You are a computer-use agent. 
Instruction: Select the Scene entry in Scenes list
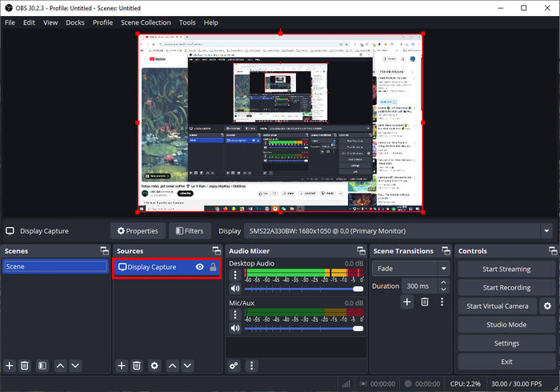[x=55, y=266]
